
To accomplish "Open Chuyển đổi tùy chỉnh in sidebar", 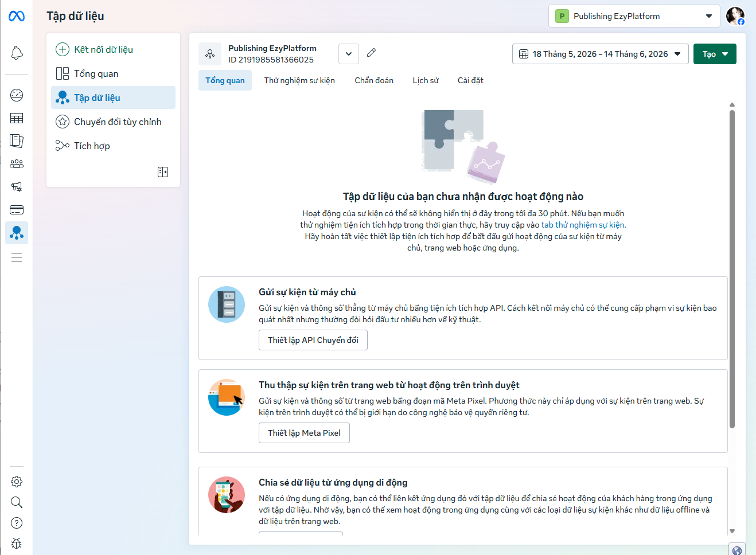I will (113, 122).
